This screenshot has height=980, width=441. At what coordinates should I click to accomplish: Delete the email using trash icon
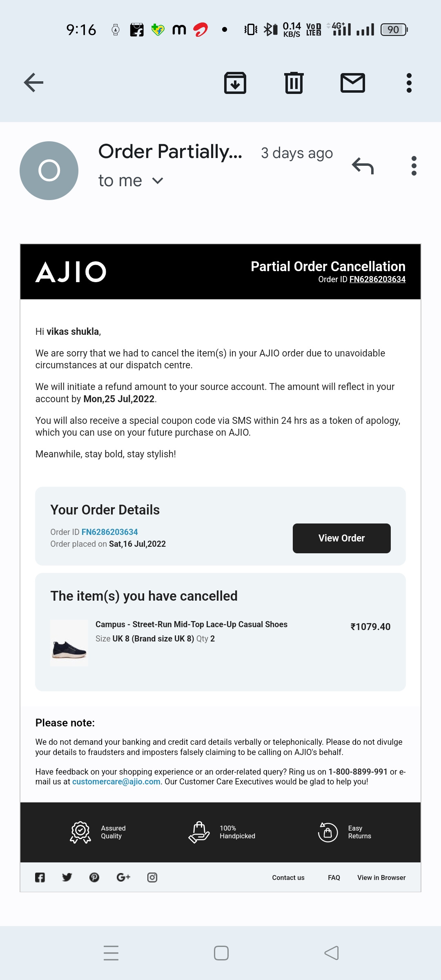tap(294, 83)
